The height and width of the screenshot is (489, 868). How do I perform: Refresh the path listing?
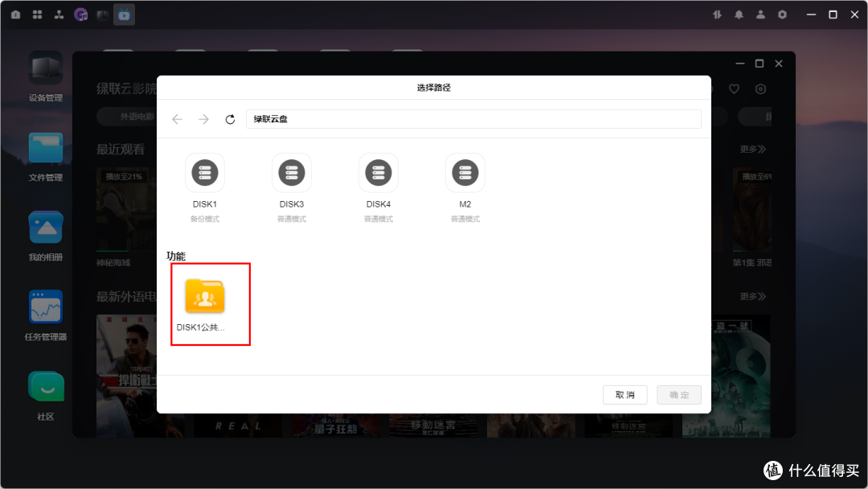(231, 119)
